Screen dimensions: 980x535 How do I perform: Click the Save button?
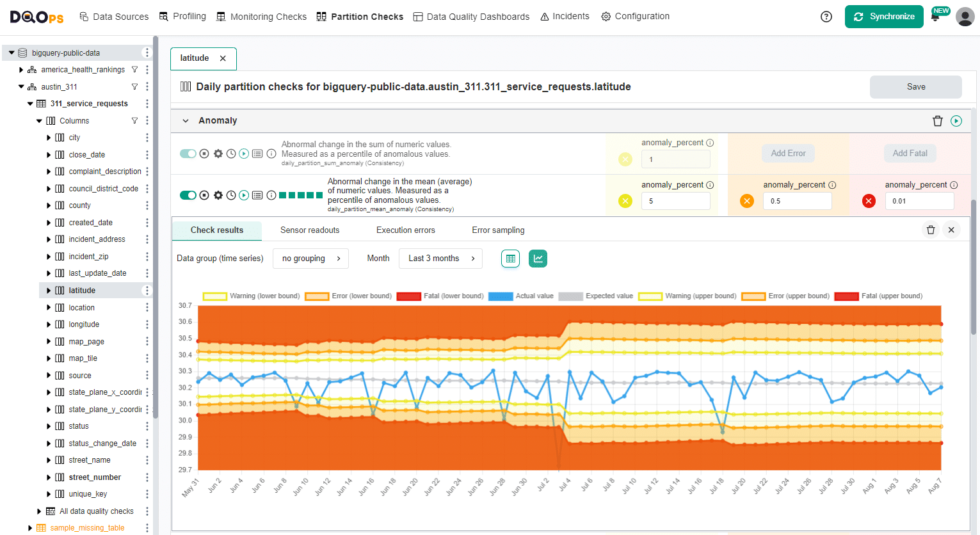(915, 87)
